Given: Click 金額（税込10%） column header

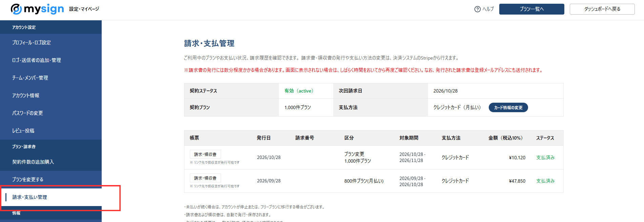Looking at the screenshot, I should point(507,138).
